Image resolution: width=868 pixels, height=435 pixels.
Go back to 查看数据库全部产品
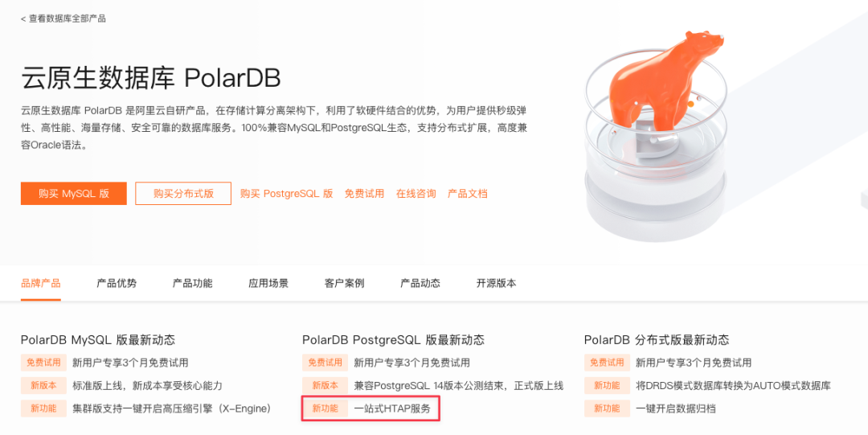click(63, 18)
